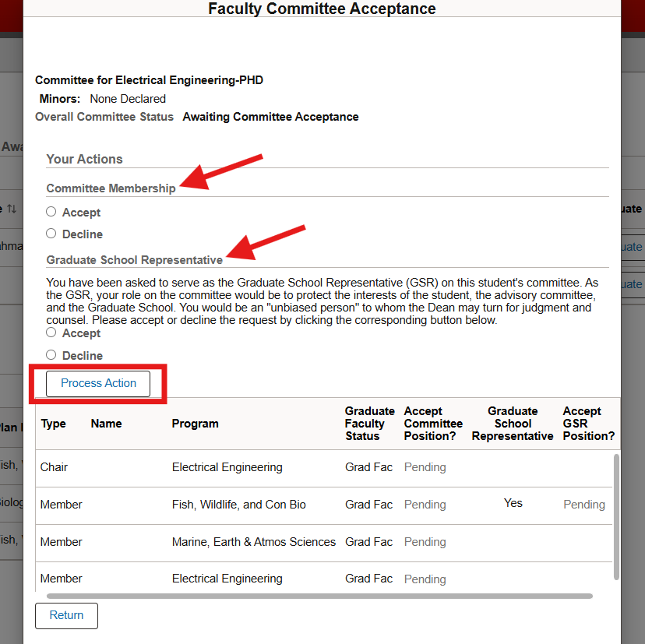The height and width of the screenshot is (644, 645).
Task: Click the Graduate School Representative section heading
Action: [133, 259]
